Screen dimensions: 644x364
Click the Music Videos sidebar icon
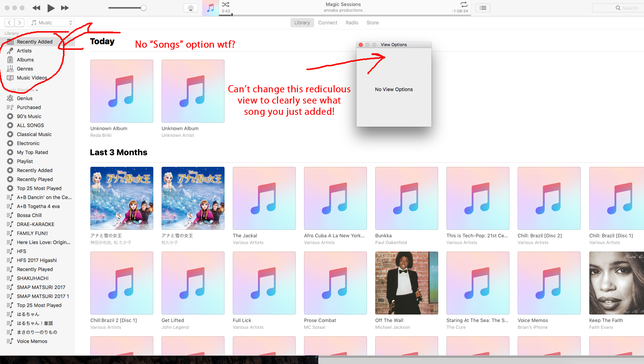(x=10, y=78)
